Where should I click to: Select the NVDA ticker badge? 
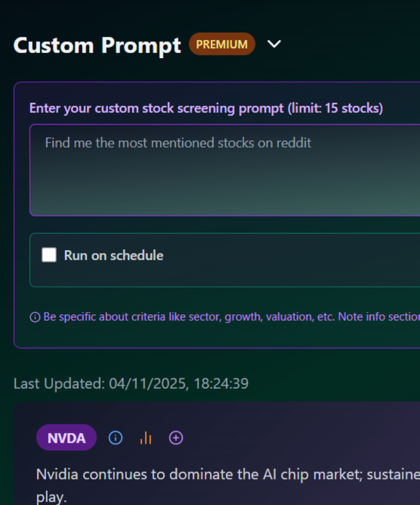pos(67,438)
